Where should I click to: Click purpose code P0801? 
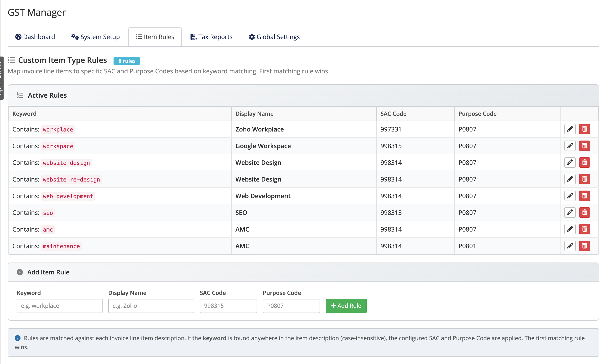467,246
